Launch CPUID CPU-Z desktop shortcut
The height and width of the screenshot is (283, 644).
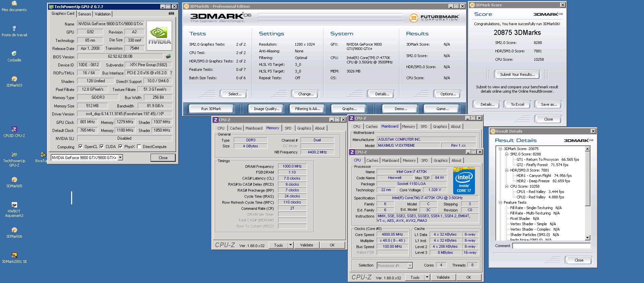(x=14, y=132)
